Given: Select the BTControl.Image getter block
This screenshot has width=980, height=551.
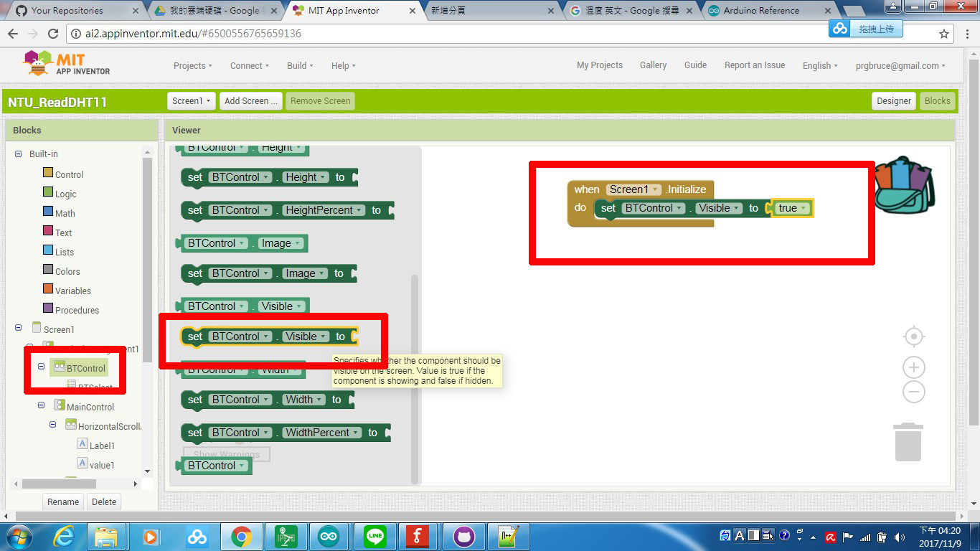Looking at the screenshot, I should pos(242,243).
